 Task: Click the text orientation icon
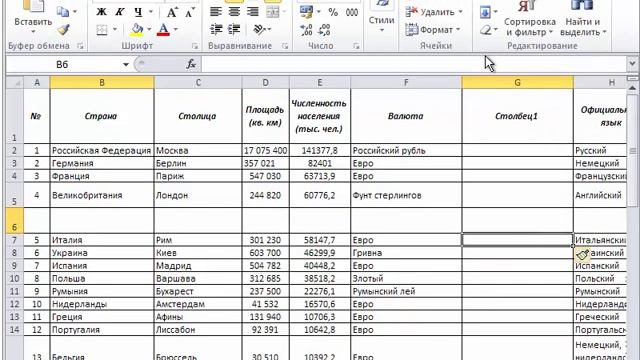click(259, 29)
